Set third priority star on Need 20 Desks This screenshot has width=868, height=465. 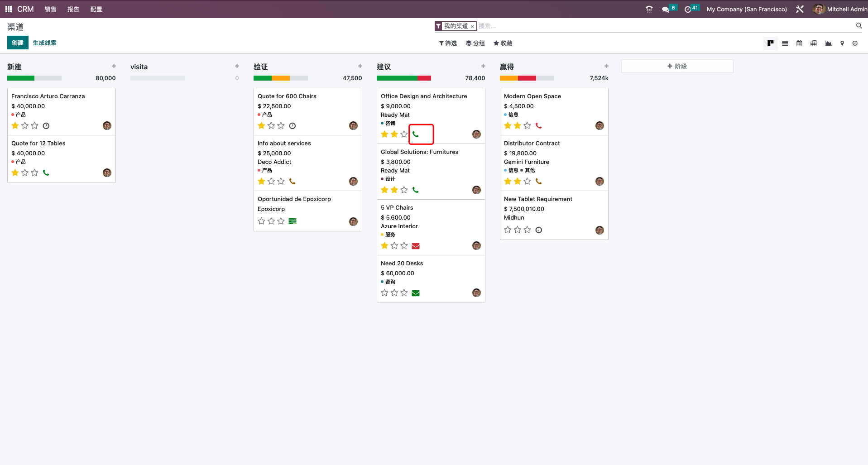[x=404, y=292]
